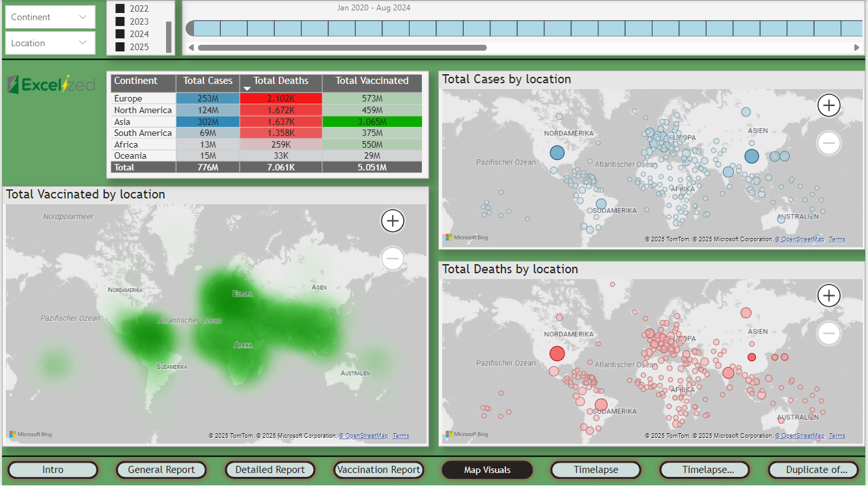This screenshot has width=868, height=486.
Task: Click the Total row label
Action: [124, 167]
